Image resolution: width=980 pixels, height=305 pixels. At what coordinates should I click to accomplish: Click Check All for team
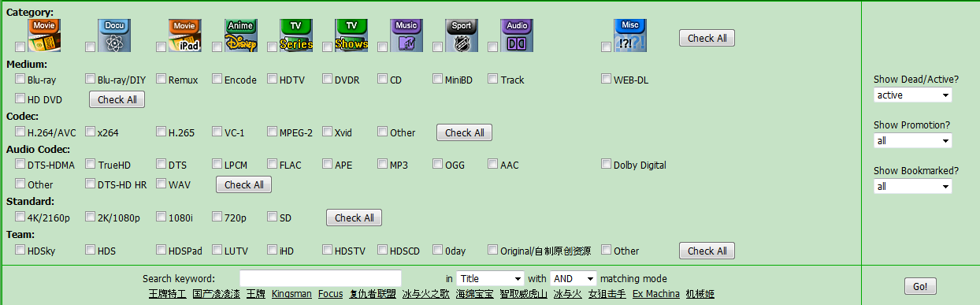click(707, 251)
